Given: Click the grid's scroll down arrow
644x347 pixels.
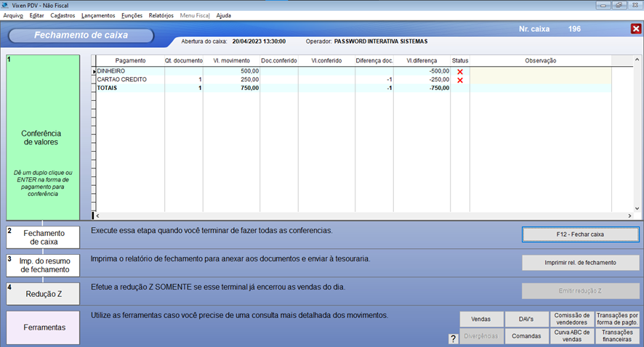Looking at the screenshot, I should coord(637,208).
